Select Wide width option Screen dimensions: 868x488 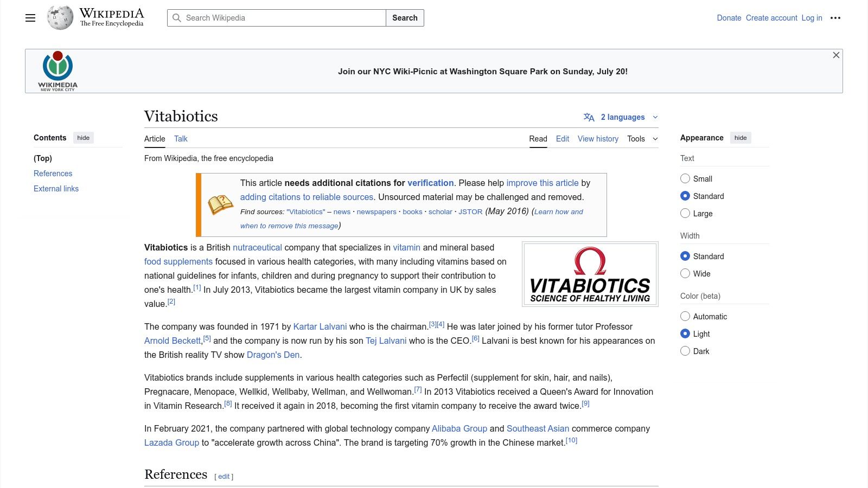685,274
